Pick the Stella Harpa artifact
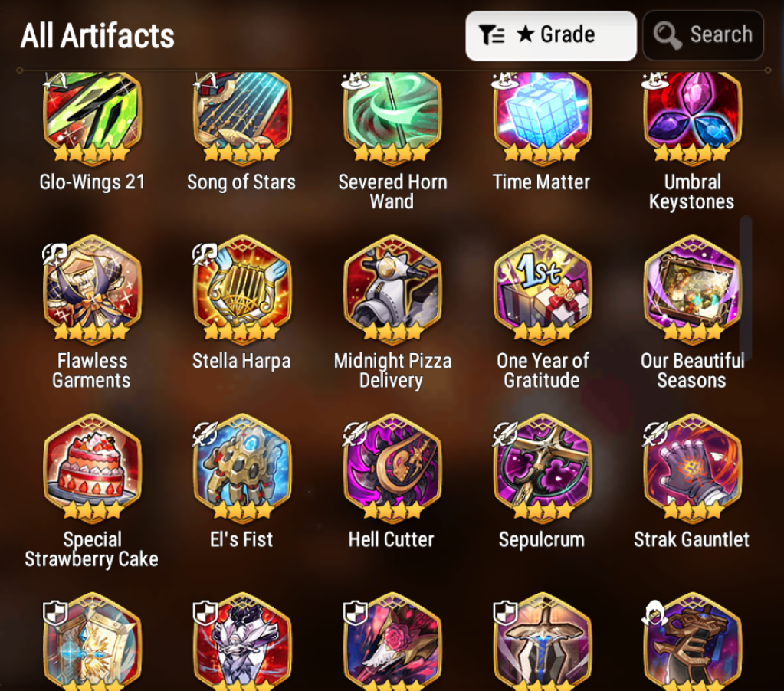Viewport: 784px width, 691px height. (242, 290)
